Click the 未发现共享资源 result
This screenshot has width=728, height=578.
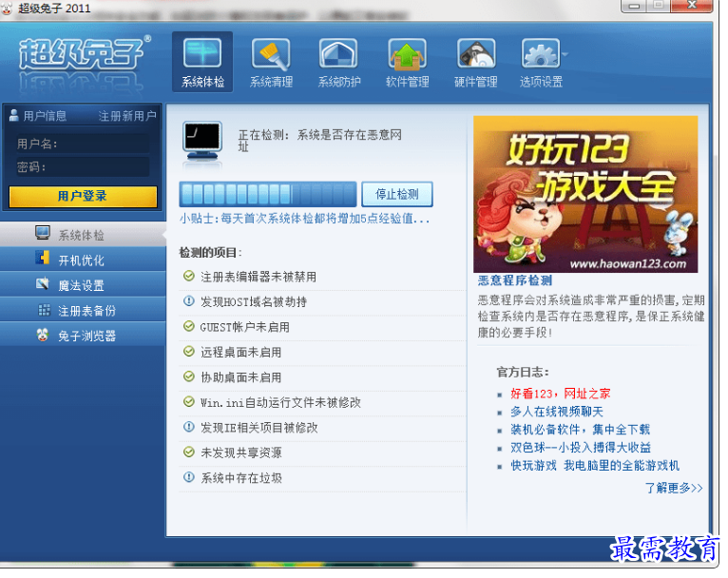[x=241, y=453]
